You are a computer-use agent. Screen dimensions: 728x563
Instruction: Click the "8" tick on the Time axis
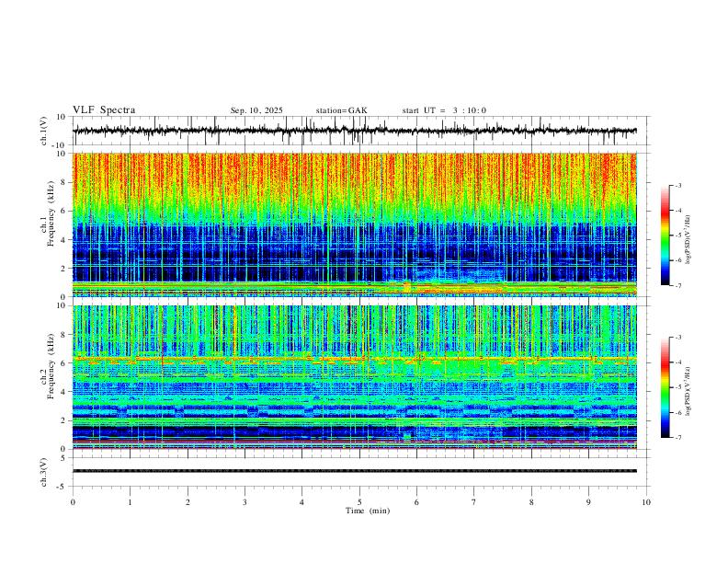(x=531, y=502)
